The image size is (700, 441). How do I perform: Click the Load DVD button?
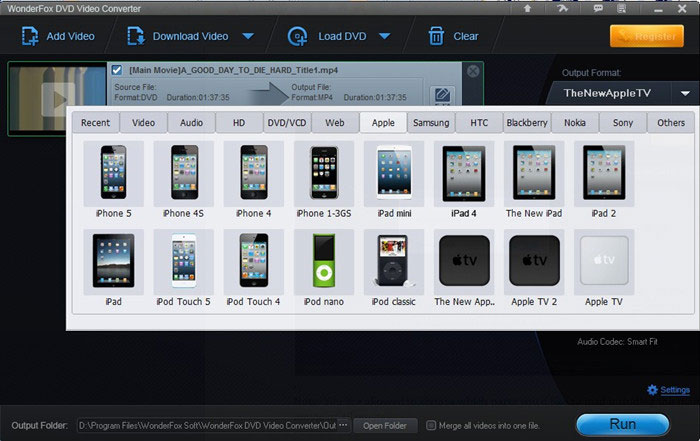(x=327, y=36)
